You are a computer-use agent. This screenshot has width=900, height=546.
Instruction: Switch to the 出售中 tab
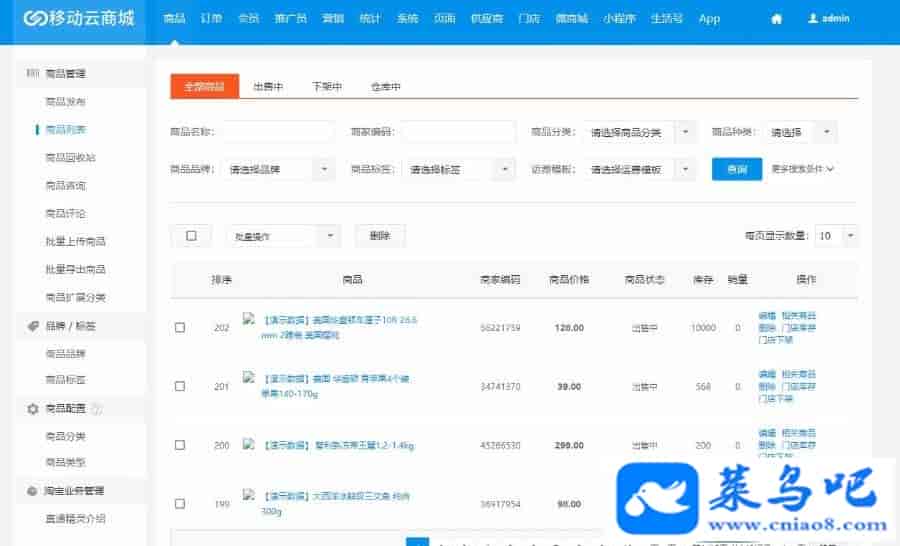click(x=268, y=88)
